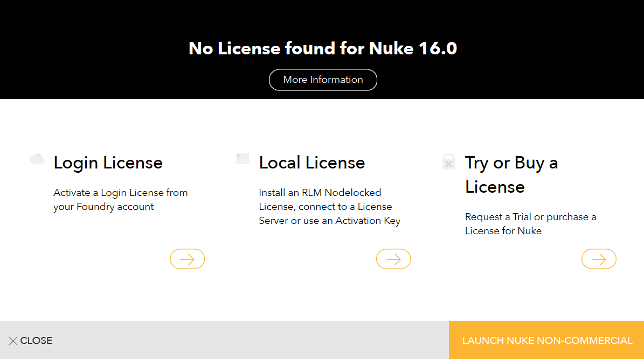Launch Nuke Non-Commercial
The image size is (644, 359).
click(x=546, y=340)
